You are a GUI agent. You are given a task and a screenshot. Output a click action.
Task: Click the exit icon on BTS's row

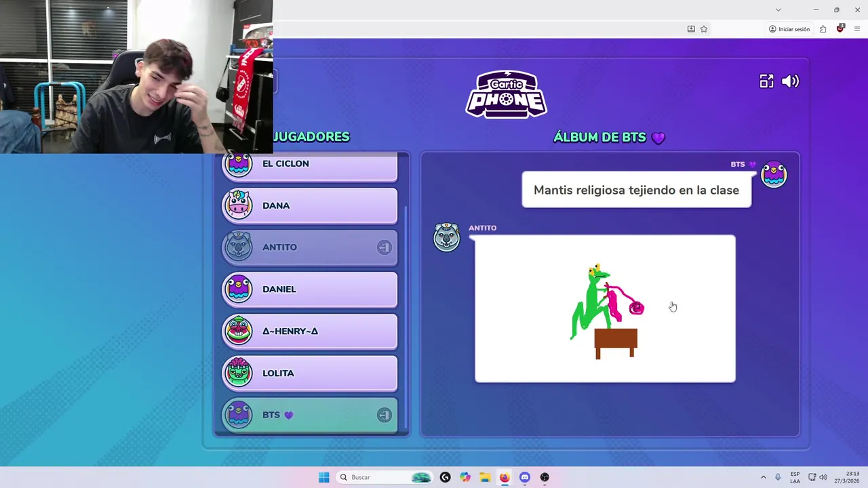pos(384,415)
